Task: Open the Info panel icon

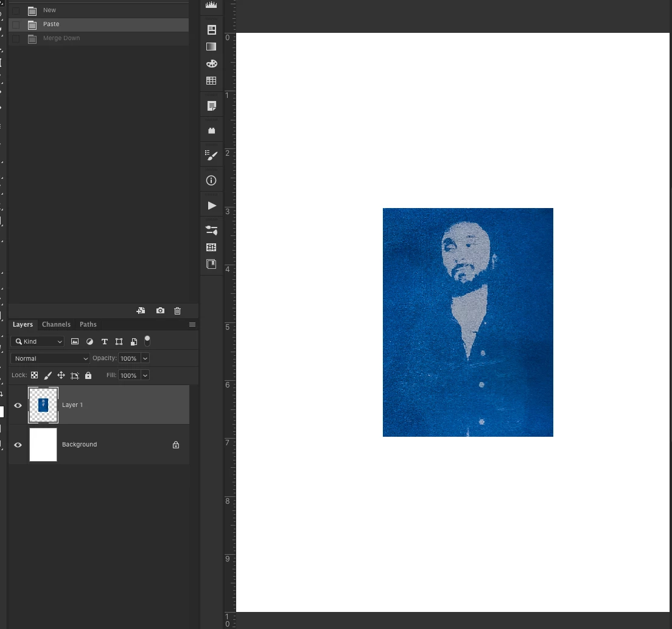Action: click(211, 181)
